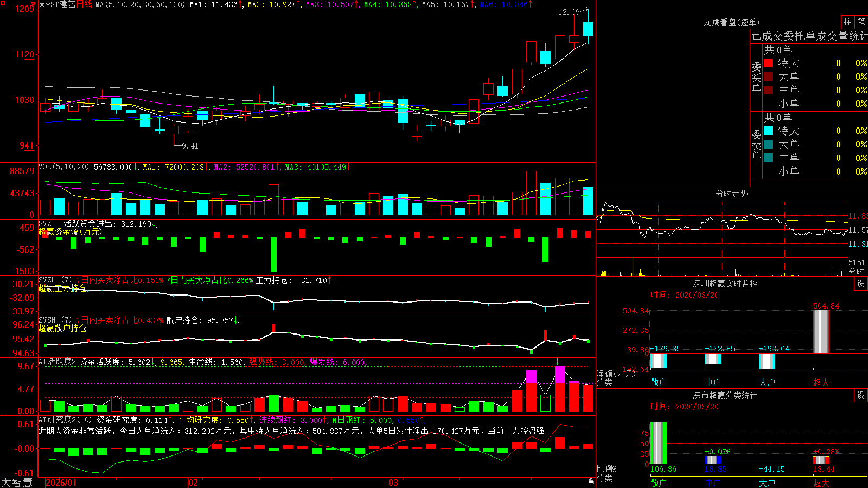Click the 委买单 vertical label

click(756, 77)
